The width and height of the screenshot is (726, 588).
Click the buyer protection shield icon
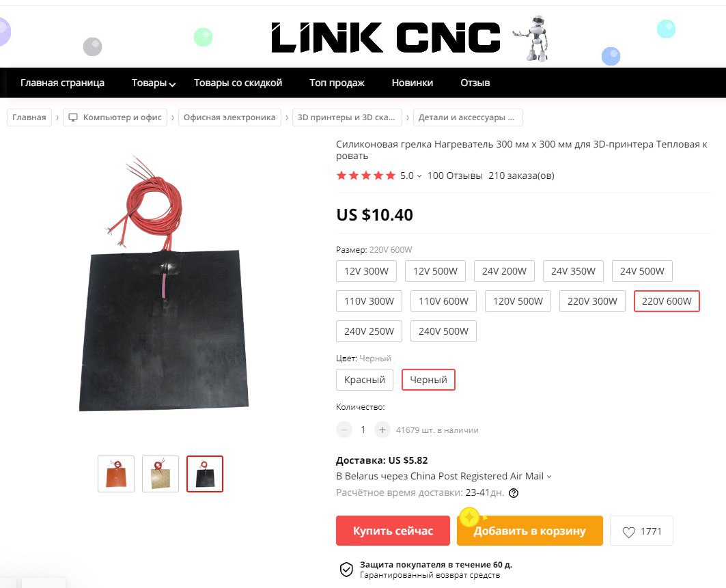[x=346, y=570]
